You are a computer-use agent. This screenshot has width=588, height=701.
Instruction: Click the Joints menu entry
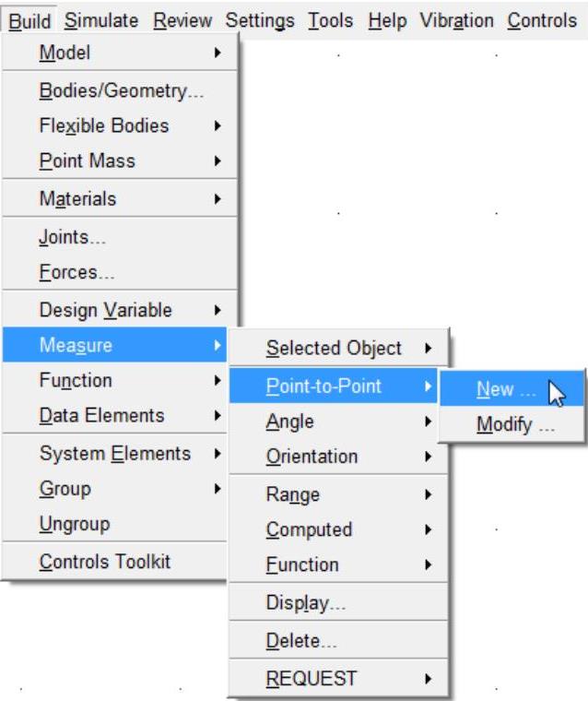73,237
